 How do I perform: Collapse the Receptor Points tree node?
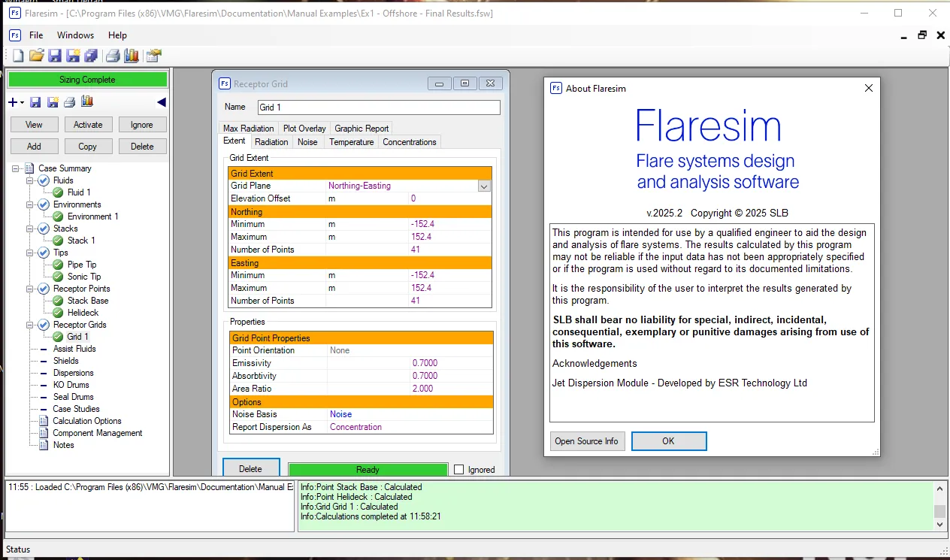(30, 289)
